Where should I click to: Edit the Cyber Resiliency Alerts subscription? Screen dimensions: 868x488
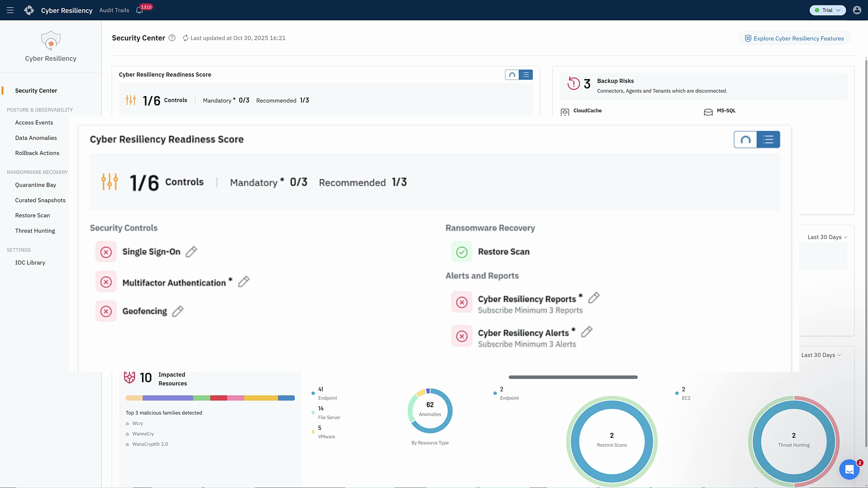pyautogui.click(x=586, y=332)
